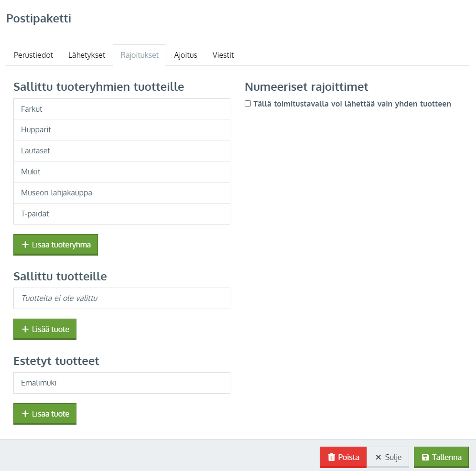Select Hupparit in the product group list
The image size is (476, 471).
click(122, 130)
